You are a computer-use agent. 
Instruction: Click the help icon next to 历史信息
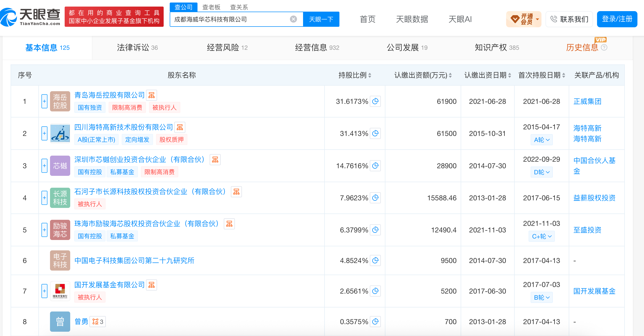[604, 47]
